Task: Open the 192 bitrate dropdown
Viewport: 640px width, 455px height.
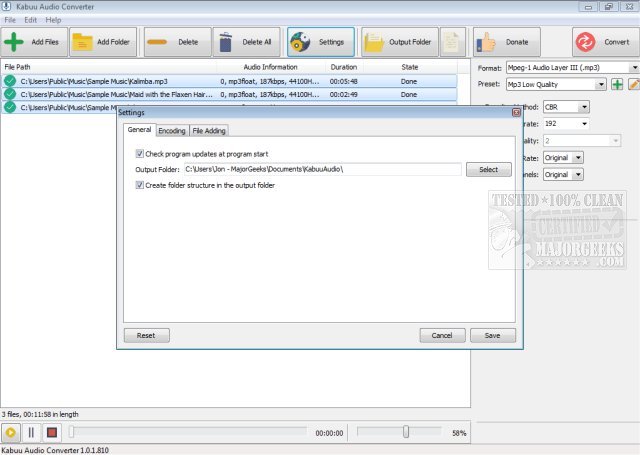Action: click(x=566, y=124)
